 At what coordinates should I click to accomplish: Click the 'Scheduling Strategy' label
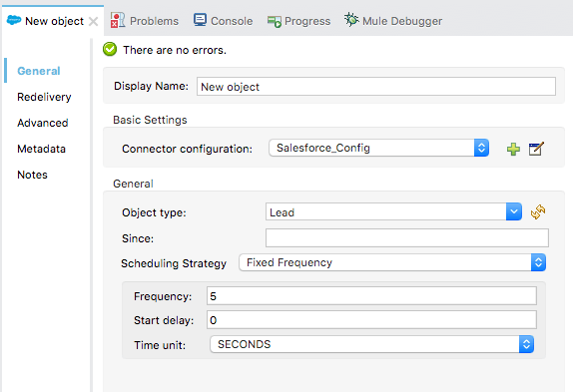pyautogui.click(x=174, y=263)
